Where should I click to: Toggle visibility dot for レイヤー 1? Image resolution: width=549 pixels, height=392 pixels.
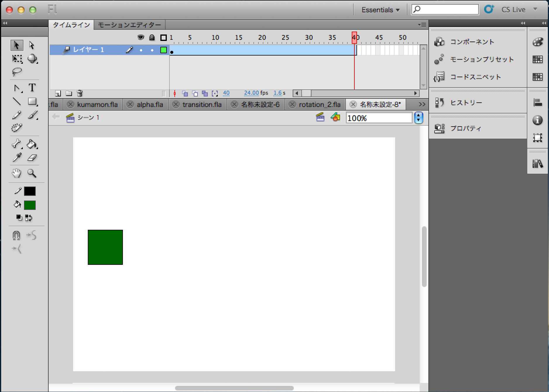pos(141,50)
